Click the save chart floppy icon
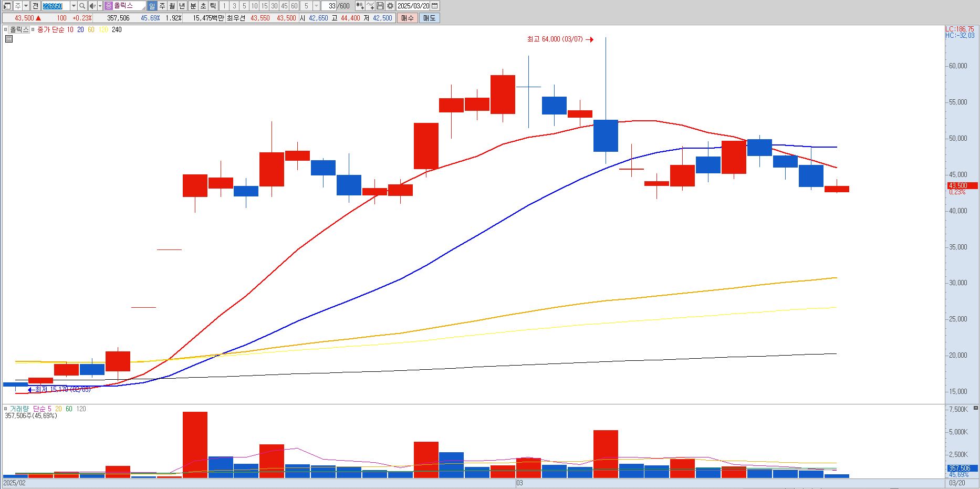This screenshot has height=489, width=980. (380, 6)
